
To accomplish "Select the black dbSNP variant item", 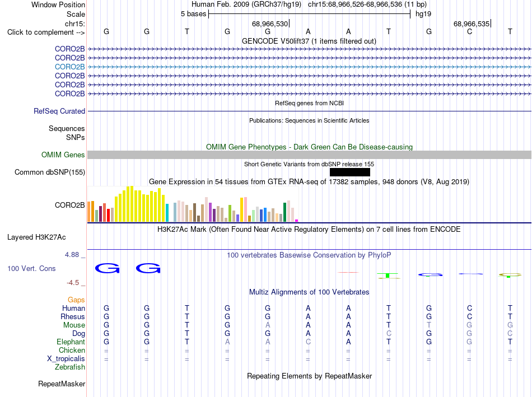I will pos(350,172).
